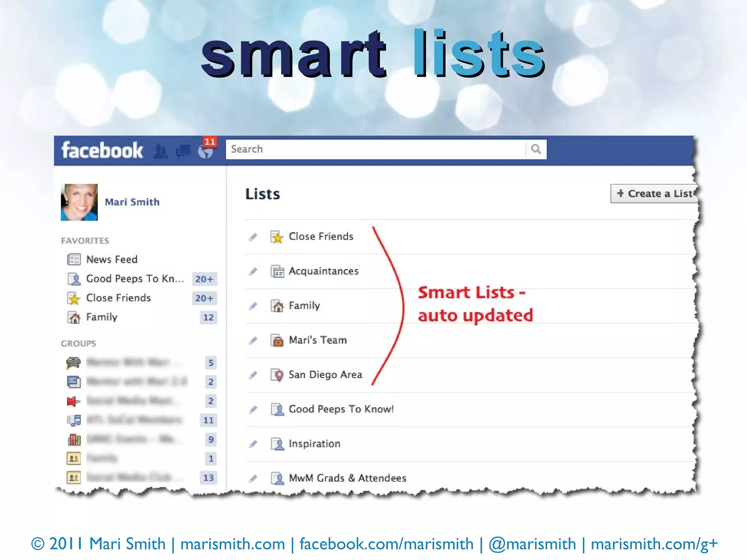Focus the Search input field
747x560 pixels.
376,149
